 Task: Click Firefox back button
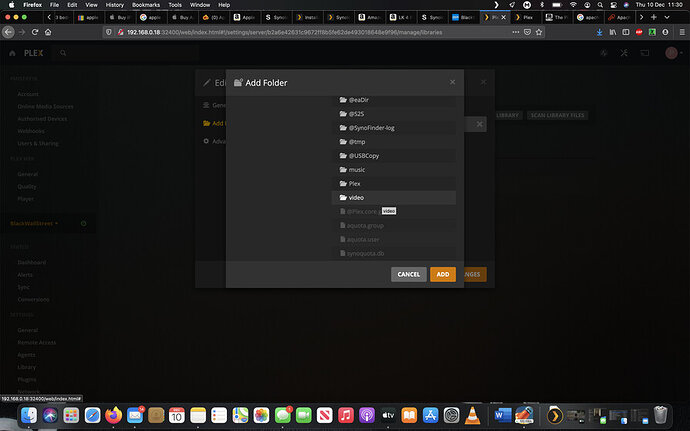click(x=8, y=32)
